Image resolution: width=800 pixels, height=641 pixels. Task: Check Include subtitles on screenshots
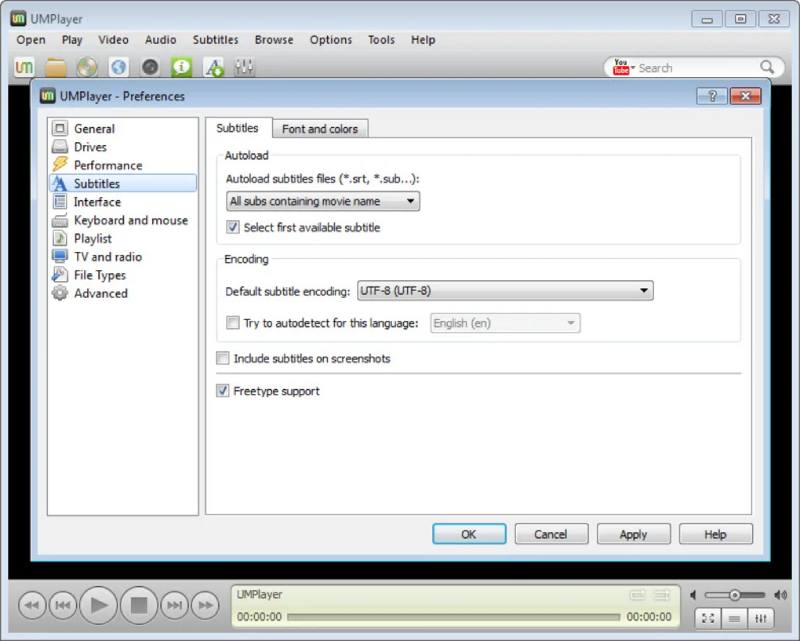(x=223, y=358)
